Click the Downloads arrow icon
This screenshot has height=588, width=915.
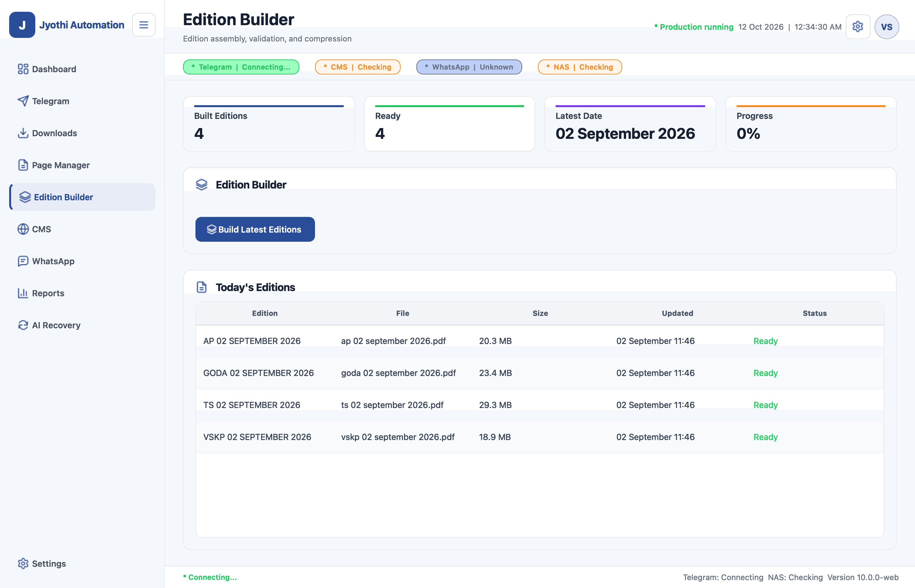[23, 133]
